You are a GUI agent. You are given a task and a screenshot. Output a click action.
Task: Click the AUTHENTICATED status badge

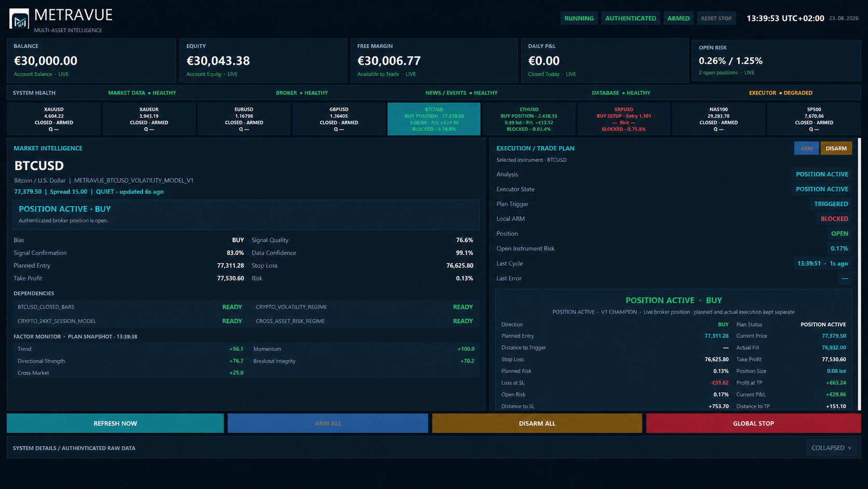pyautogui.click(x=631, y=18)
